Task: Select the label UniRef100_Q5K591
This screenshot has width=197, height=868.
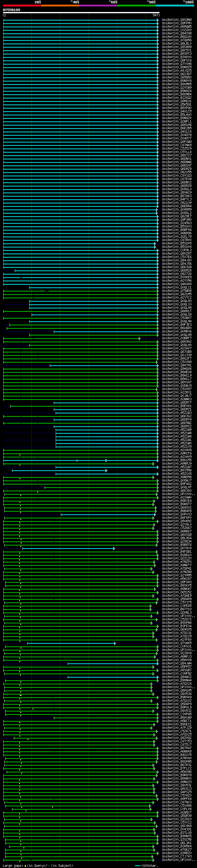Action: 177,104
